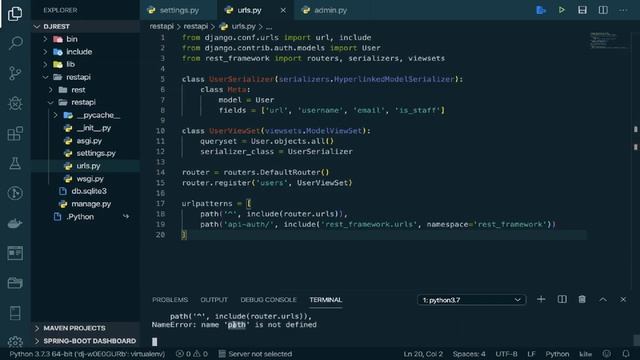Split the editor to the right
This screenshot has height=360, width=640.
point(603,10)
